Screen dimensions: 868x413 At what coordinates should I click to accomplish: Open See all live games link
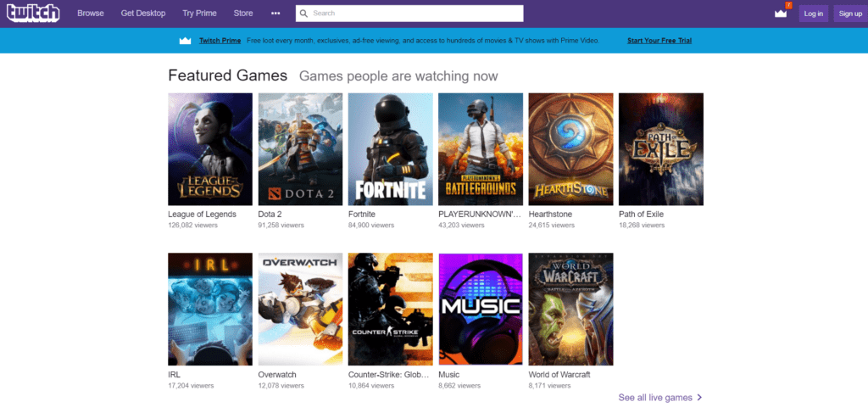click(x=655, y=398)
